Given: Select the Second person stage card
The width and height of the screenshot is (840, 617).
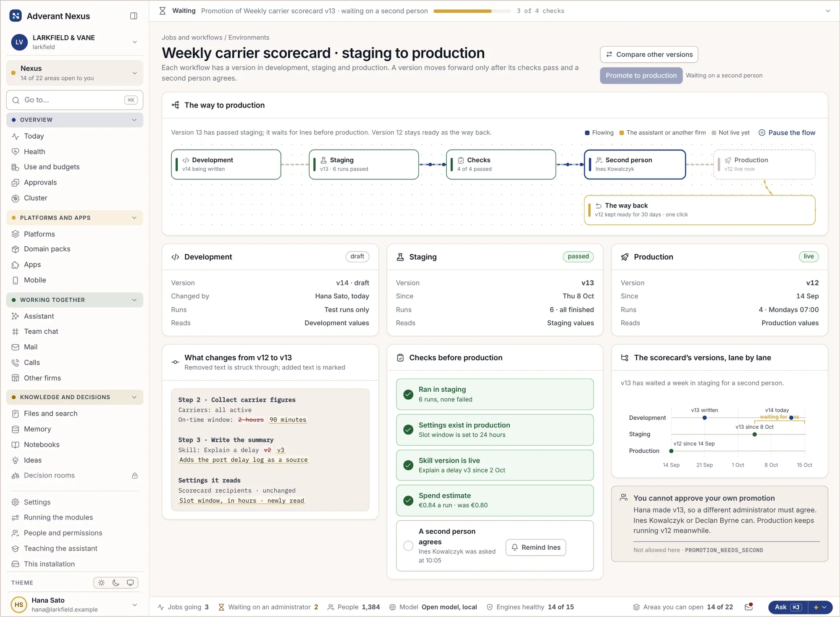Looking at the screenshot, I should [x=635, y=164].
